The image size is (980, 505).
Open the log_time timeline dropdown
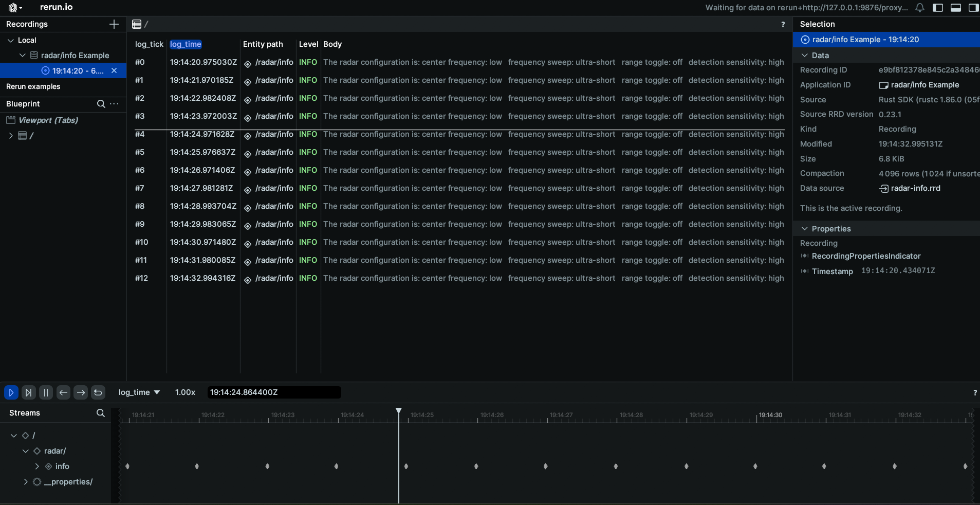coord(139,392)
